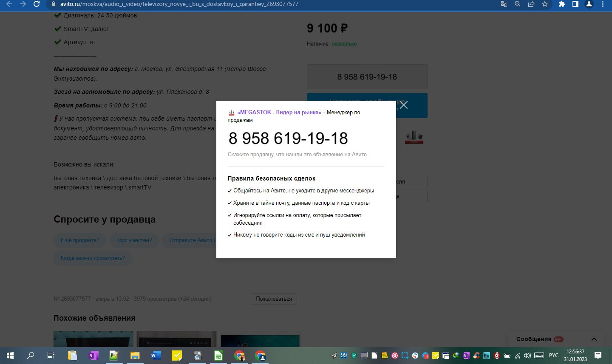
Task: Open the first similar listing thumbnail
Action: (x=93, y=339)
